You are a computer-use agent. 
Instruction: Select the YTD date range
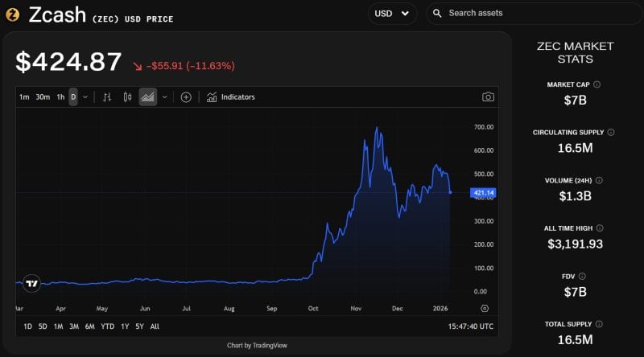click(x=108, y=326)
